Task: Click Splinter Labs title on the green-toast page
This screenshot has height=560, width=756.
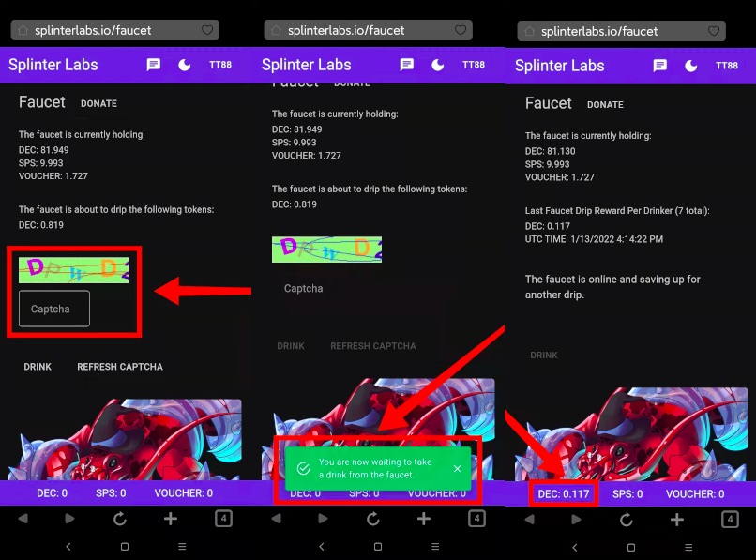Action: point(306,65)
